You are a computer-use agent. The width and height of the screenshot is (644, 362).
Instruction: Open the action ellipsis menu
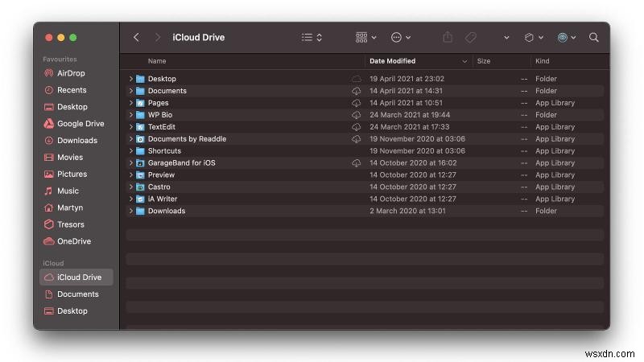point(400,37)
